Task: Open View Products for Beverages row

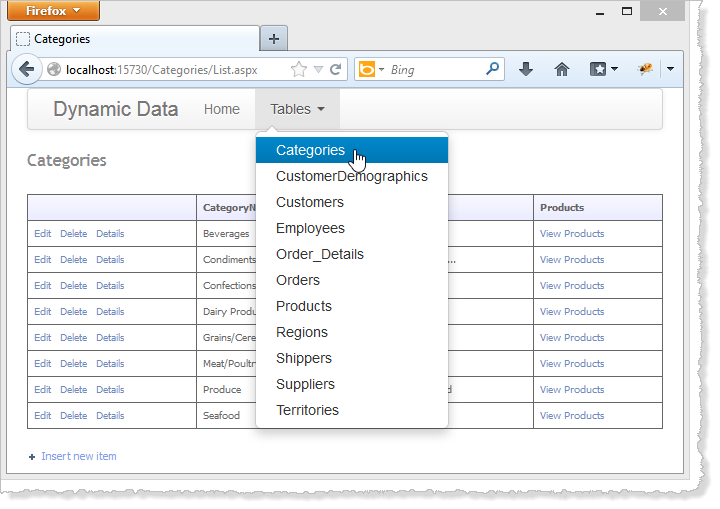Action: coord(572,233)
